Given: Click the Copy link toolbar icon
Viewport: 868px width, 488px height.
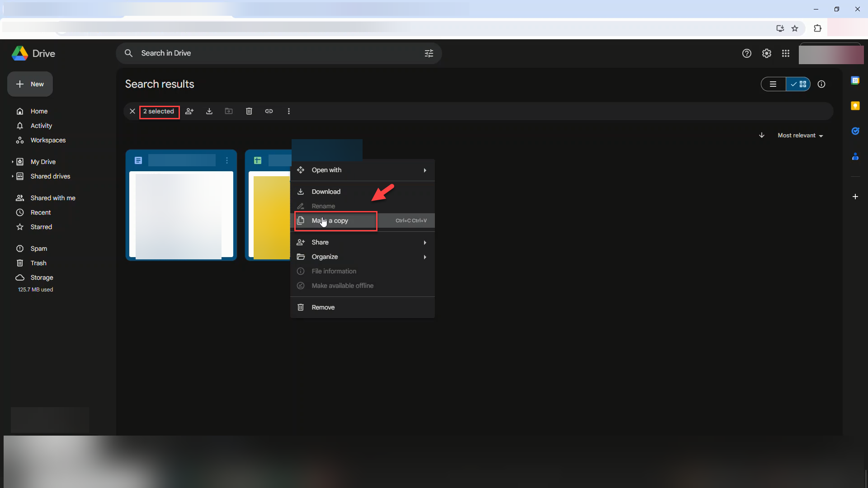Looking at the screenshot, I should 269,111.
